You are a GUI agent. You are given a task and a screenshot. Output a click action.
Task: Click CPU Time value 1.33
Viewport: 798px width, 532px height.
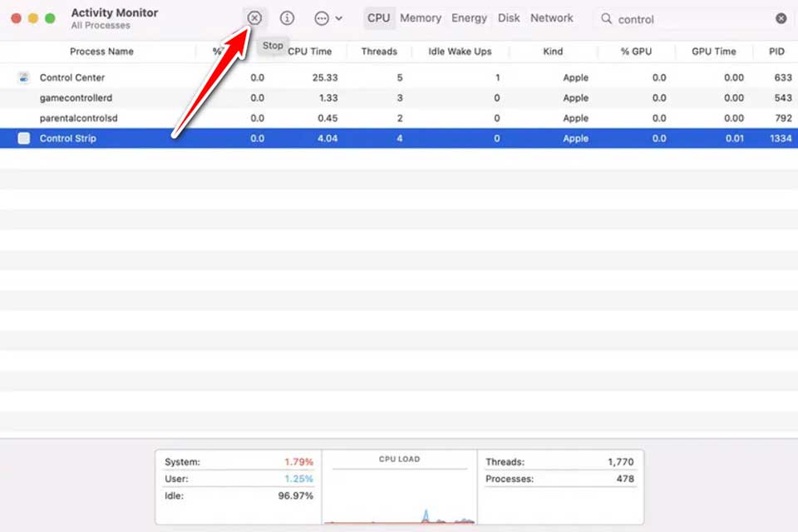[x=328, y=98]
